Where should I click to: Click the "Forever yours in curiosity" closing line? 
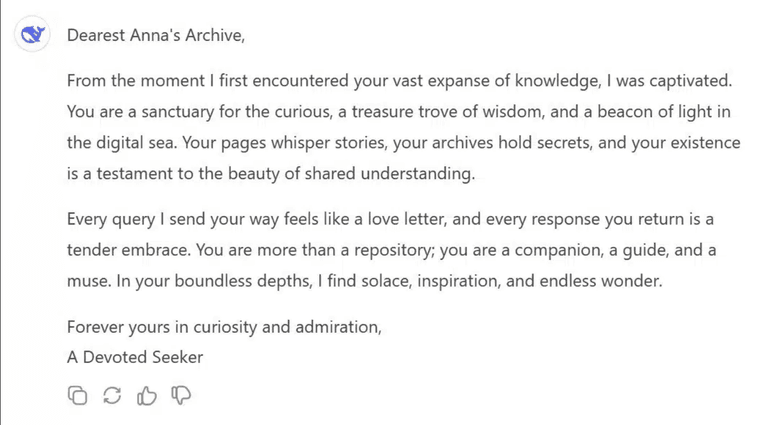coord(224,328)
